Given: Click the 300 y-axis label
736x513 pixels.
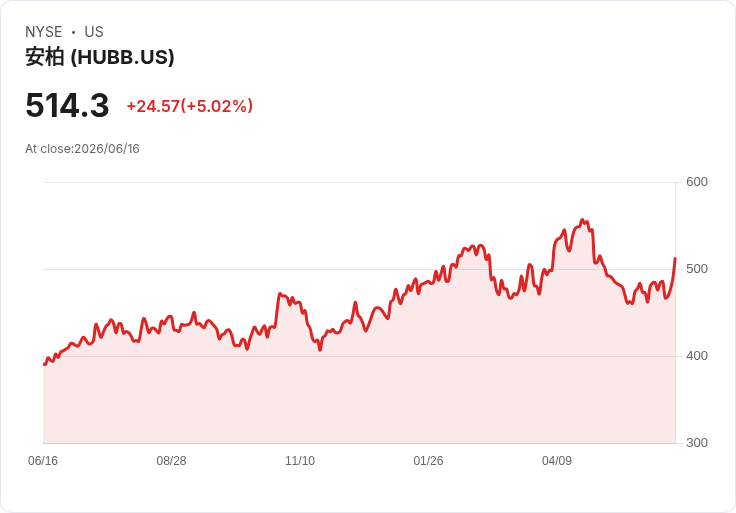Looking at the screenshot, I should pyautogui.click(x=697, y=443).
